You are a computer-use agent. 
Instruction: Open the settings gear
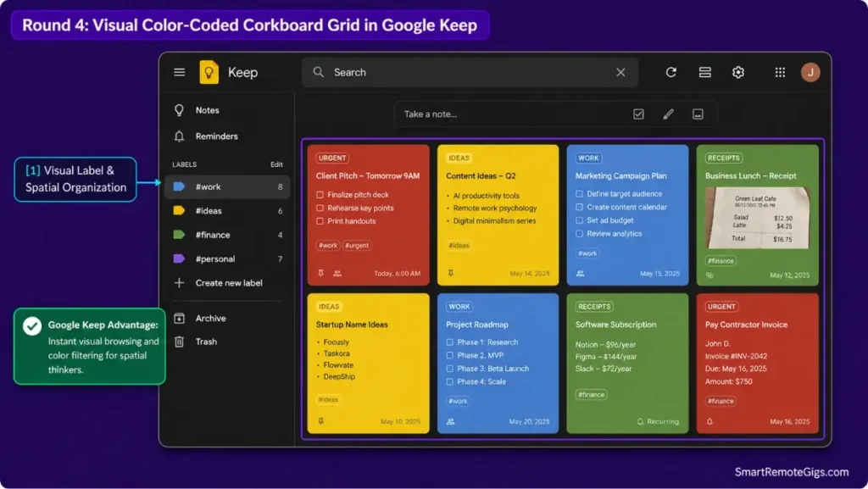coord(738,73)
